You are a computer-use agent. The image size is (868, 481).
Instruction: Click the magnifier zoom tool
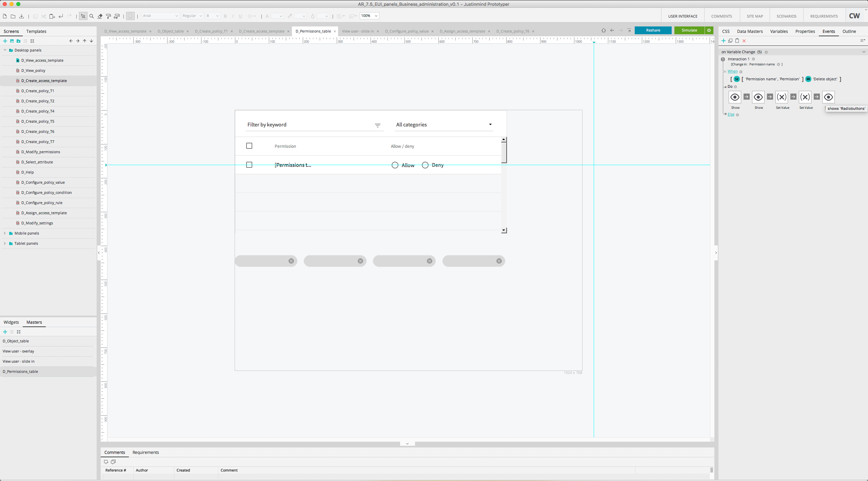click(x=92, y=16)
